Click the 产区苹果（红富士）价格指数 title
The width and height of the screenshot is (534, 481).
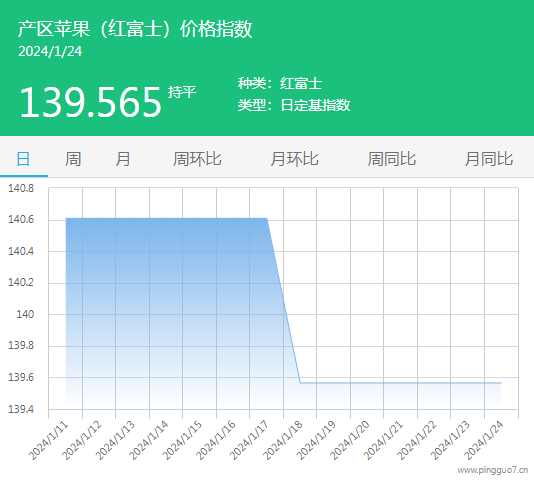pos(135,29)
